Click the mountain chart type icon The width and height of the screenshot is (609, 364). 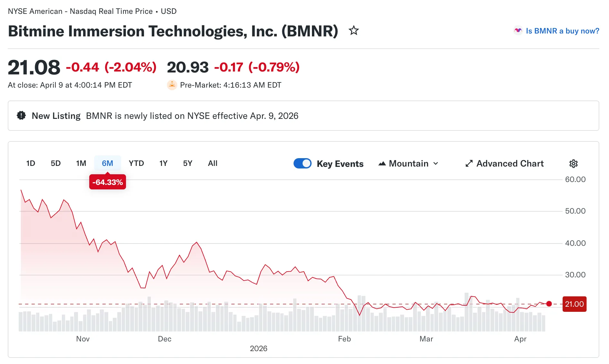[382, 163]
